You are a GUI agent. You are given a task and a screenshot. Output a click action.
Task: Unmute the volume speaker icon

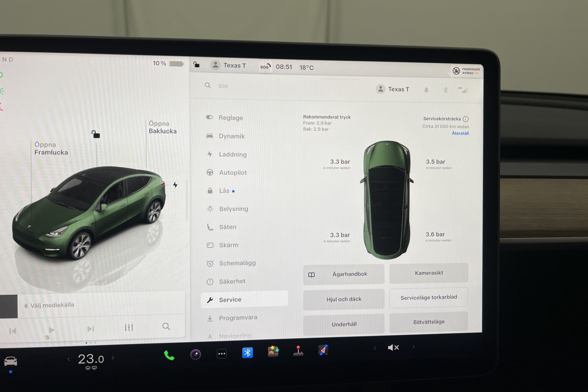pyautogui.click(x=393, y=348)
